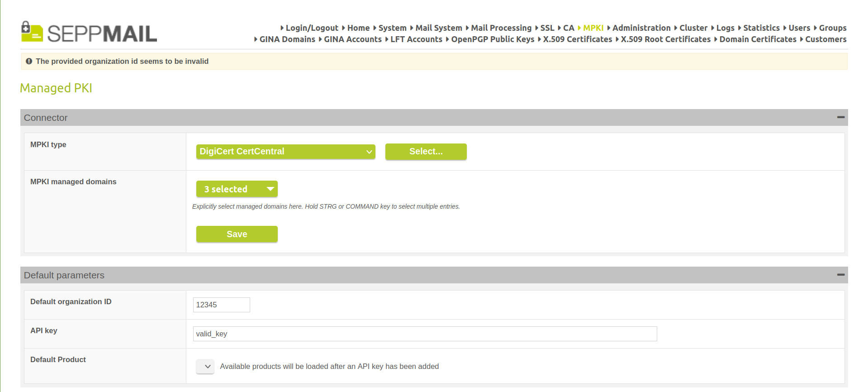The height and width of the screenshot is (392, 868).
Task: Open the Logs page
Action: [725, 28]
